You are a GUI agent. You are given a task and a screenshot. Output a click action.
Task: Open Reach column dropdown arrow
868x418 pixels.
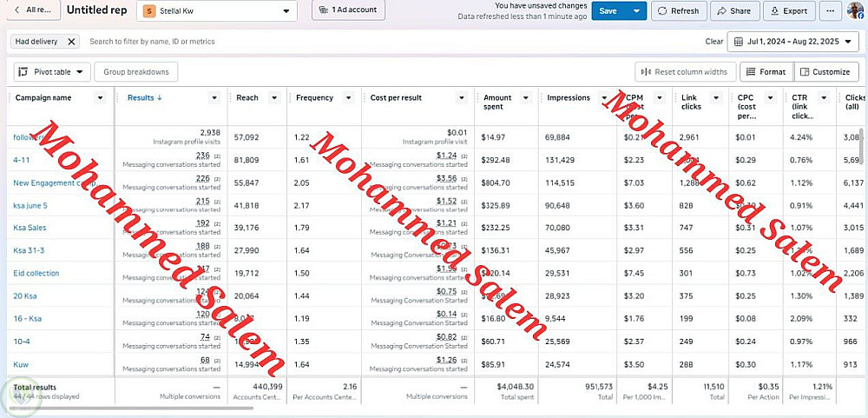point(274,98)
